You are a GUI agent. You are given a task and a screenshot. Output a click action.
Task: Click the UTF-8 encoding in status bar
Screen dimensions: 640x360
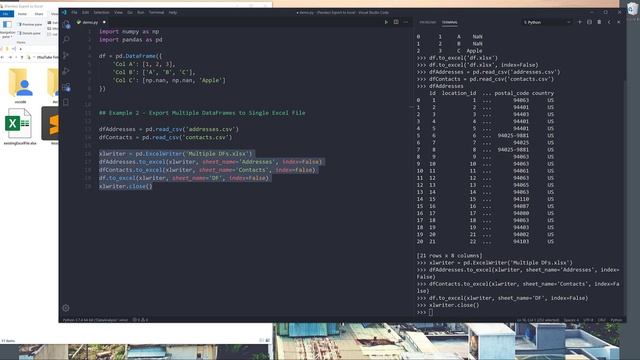point(588,320)
